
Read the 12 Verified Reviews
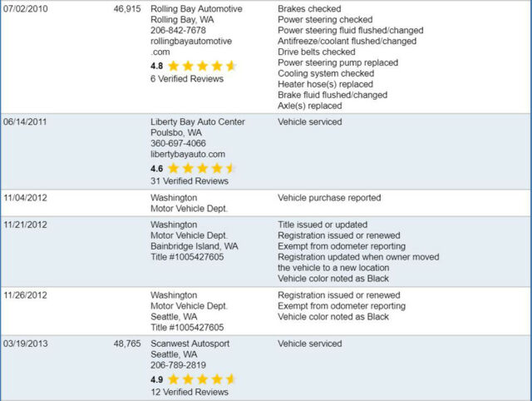click(190, 393)
